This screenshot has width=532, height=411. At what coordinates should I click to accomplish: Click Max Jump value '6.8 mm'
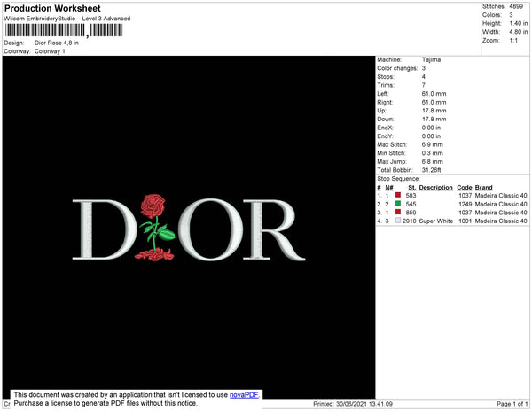tap(433, 161)
